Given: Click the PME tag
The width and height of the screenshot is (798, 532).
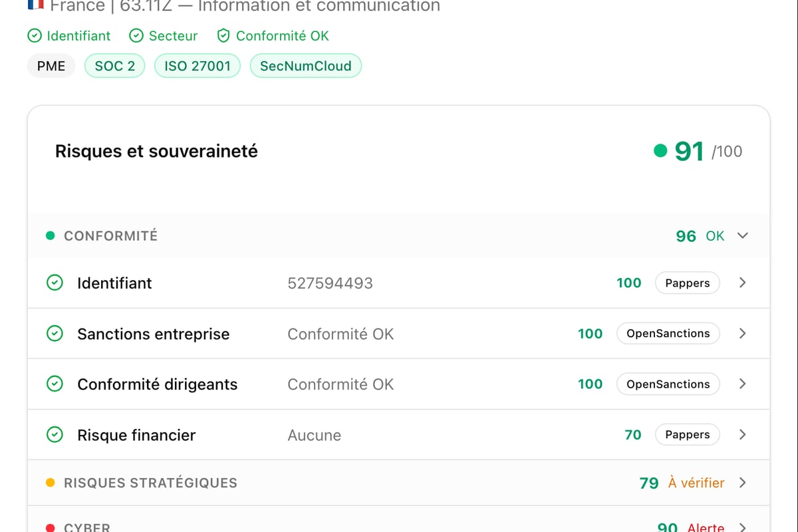Looking at the screenshot, I should point(51,65).
